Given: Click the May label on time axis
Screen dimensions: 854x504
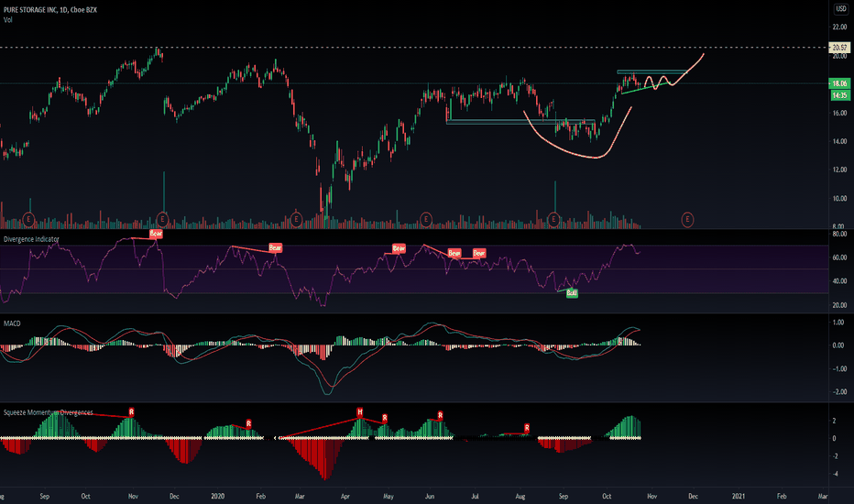Looking at the screenshot, I should [x=389, y=497].
